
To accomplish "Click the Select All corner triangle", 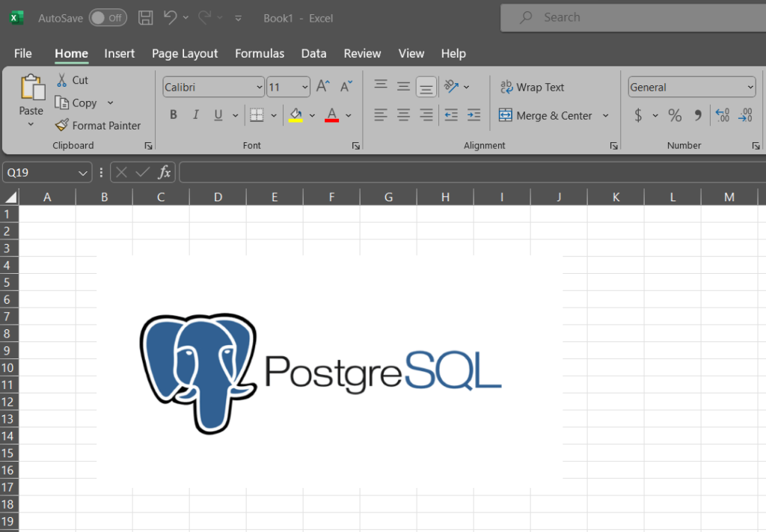I will [10, 197].
